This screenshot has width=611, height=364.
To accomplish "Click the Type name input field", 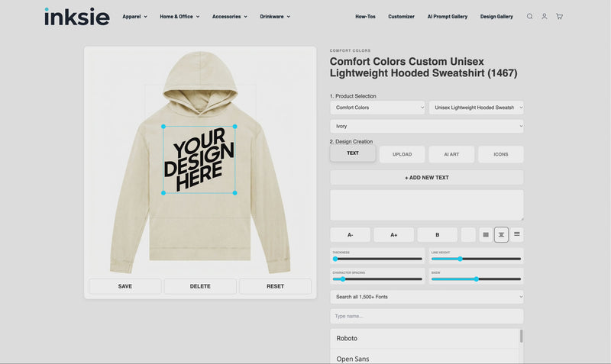I will click(427, 316).
